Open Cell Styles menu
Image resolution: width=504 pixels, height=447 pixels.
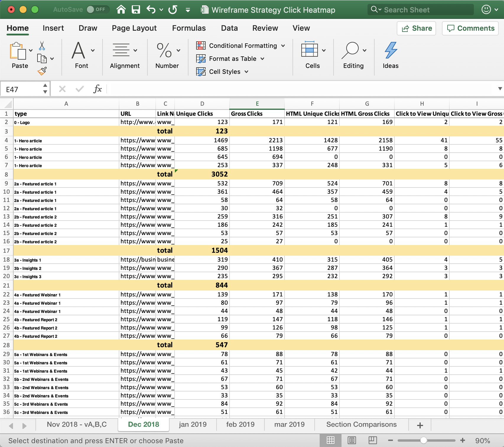click(x=222, y=71)
